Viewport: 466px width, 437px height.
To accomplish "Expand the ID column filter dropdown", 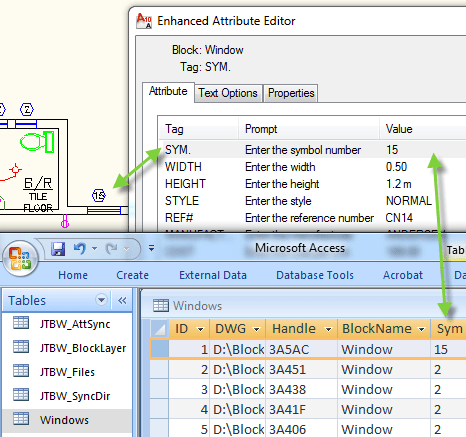I will (x=200, y=329).
